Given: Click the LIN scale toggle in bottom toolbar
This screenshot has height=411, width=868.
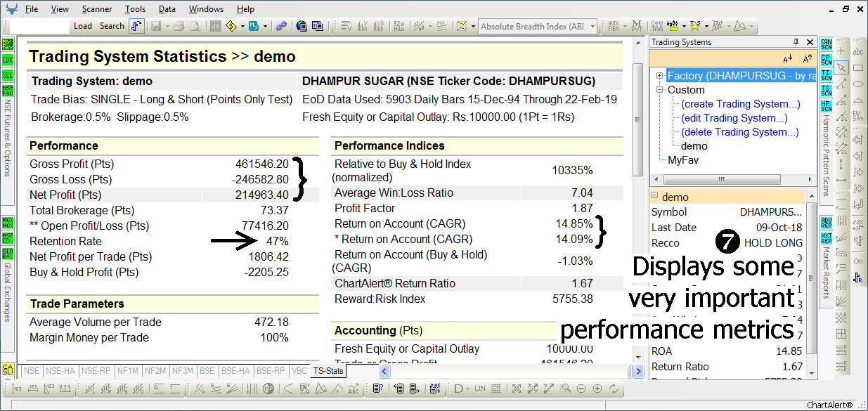Looking at the screenshot, I should point(480,388).
